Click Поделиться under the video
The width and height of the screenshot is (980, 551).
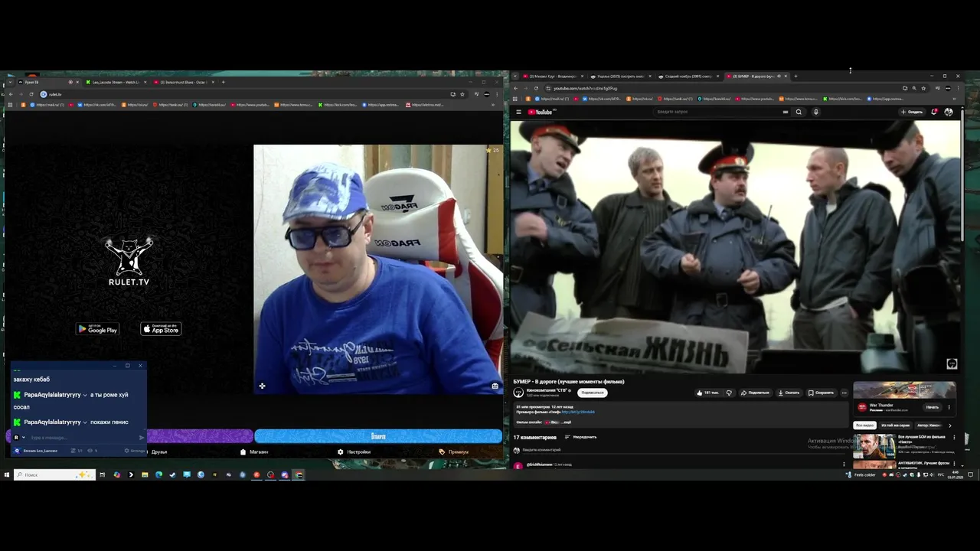[x=755, y=393]
